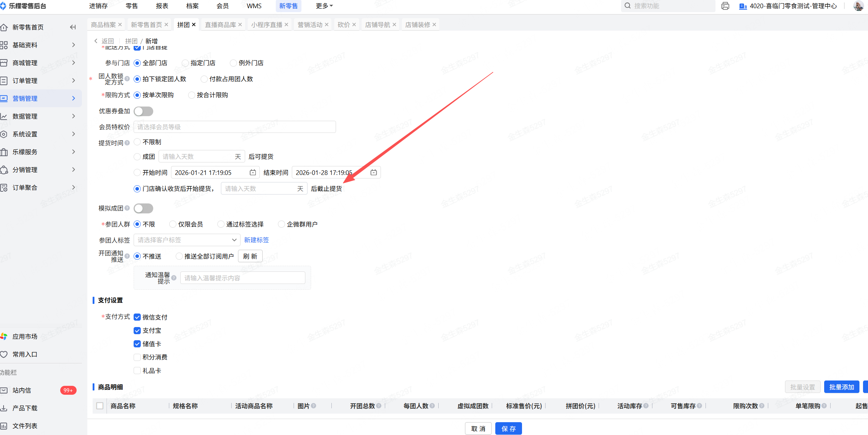
Task: Enable the 积分消费 payment checkbox
Action: (137, 357)
